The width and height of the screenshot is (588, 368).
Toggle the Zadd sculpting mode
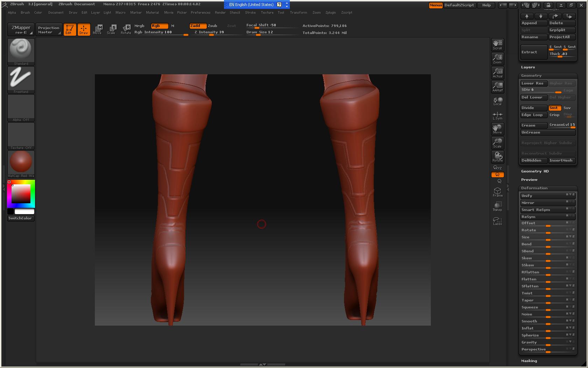(197, 26)
